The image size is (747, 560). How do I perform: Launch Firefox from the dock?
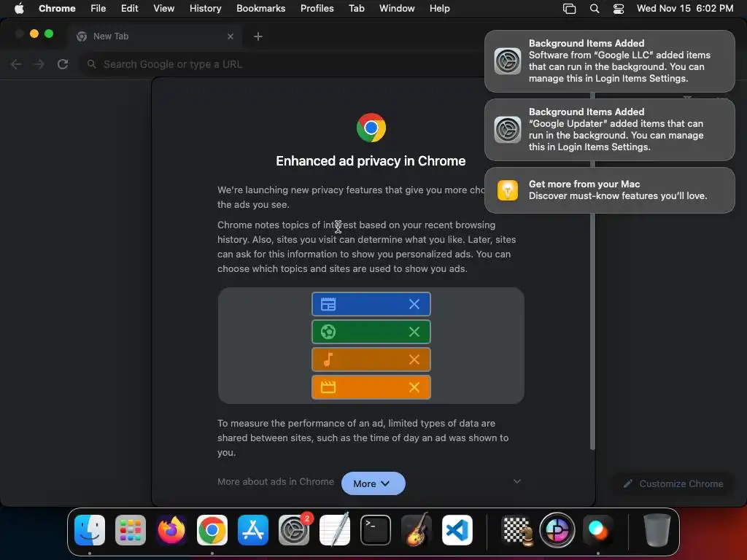171,530
